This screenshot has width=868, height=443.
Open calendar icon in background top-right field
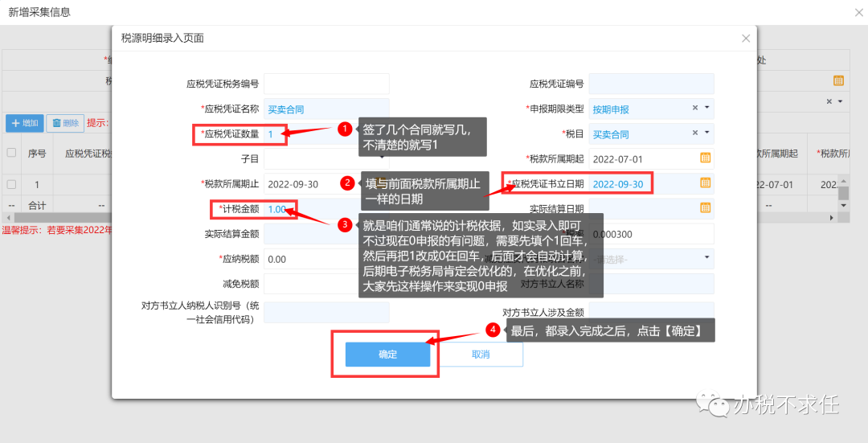(838, 80)
